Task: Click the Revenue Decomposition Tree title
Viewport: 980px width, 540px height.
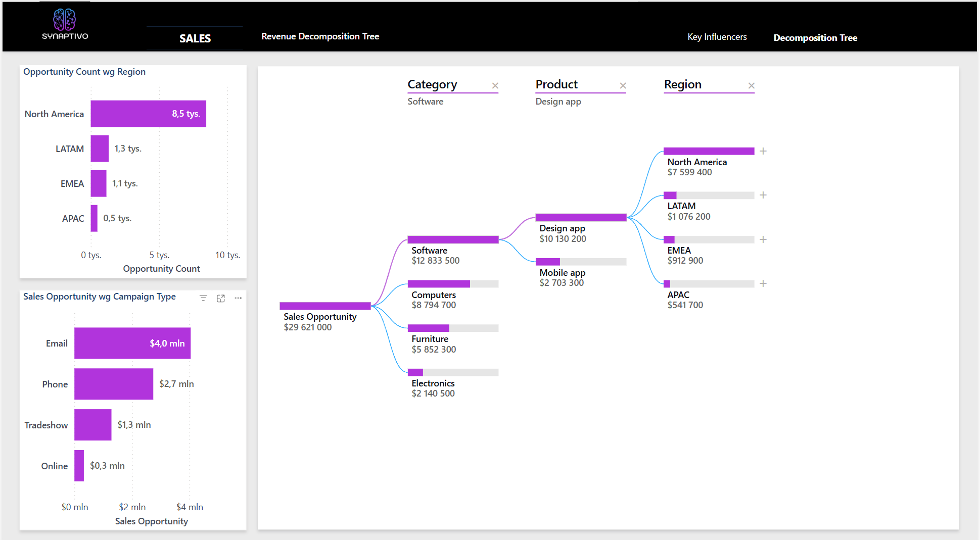Action: point(320,36)
